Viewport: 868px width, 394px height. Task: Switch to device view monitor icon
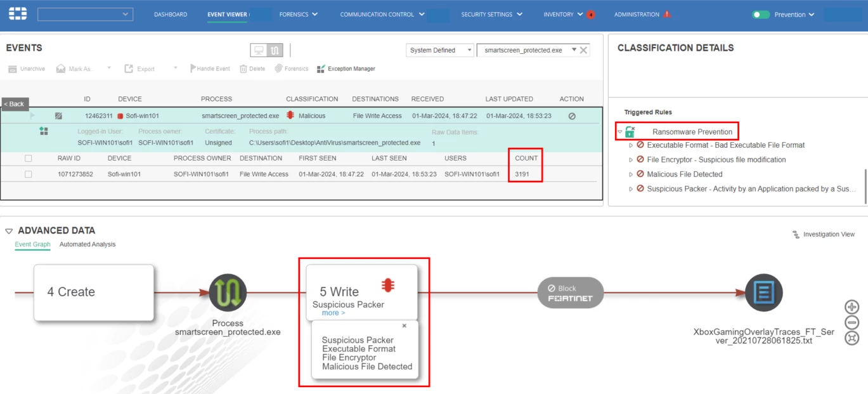coord(259,50)
